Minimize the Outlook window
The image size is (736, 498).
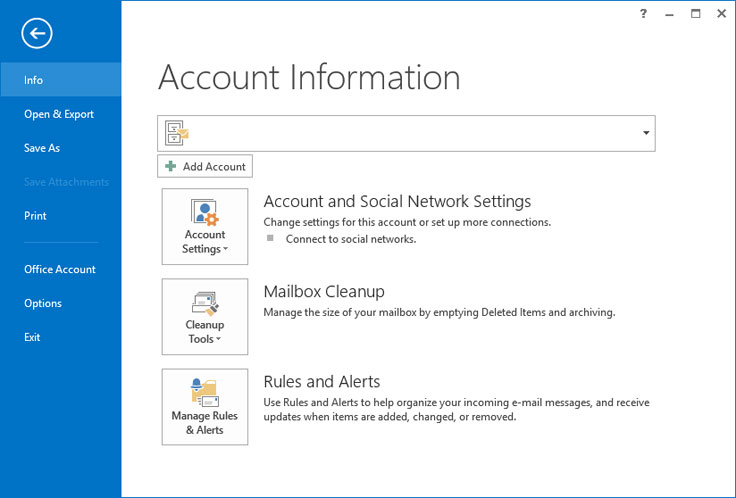click(x=669, y=15)
